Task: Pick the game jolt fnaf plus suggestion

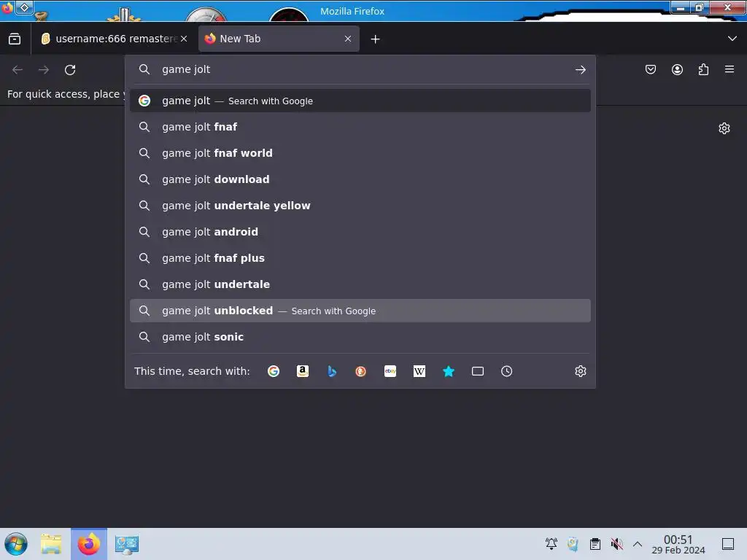Action: (360, 258)
